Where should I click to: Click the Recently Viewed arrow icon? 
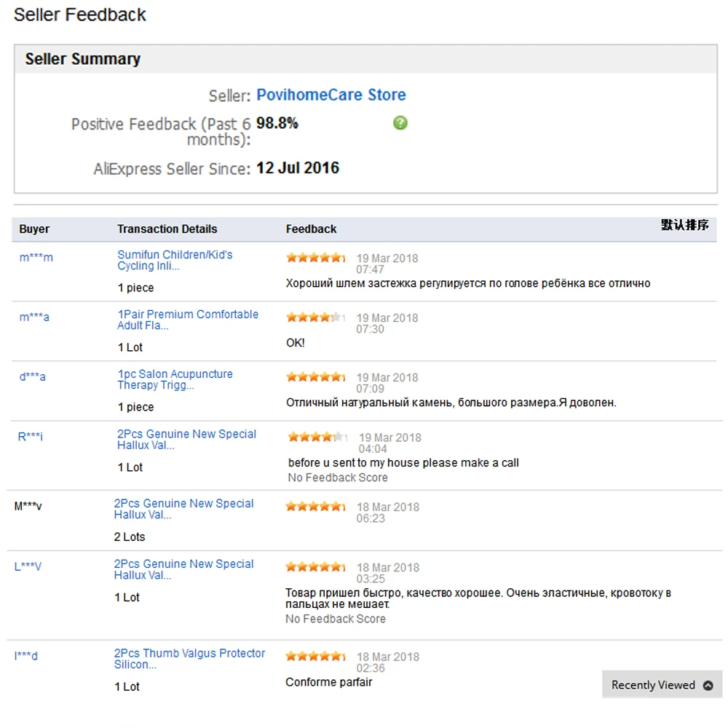(708, 685)
